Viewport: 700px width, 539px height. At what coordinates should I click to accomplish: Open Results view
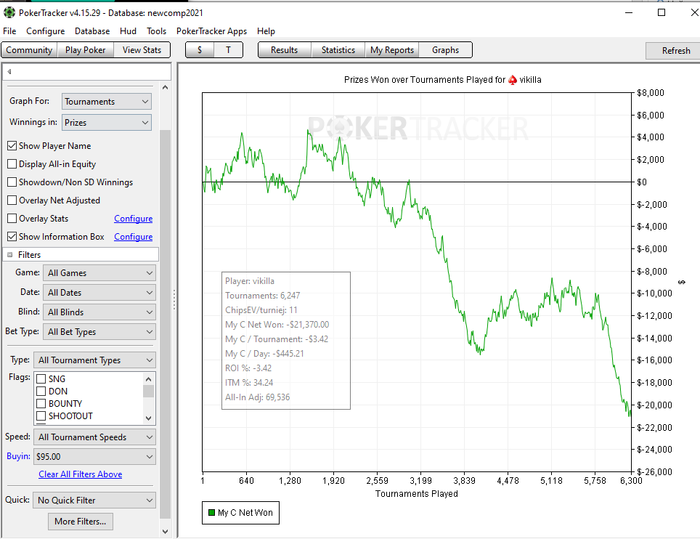[x=284, y=50]
